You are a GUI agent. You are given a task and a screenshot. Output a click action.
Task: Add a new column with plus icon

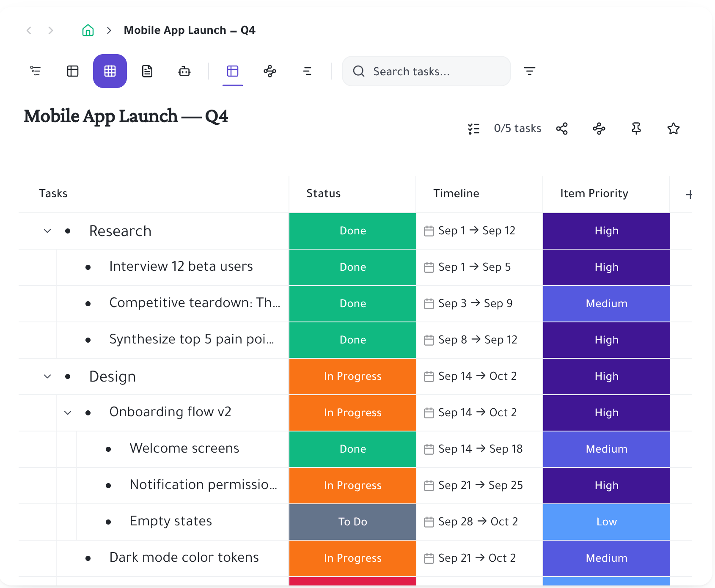pos(689,195)
